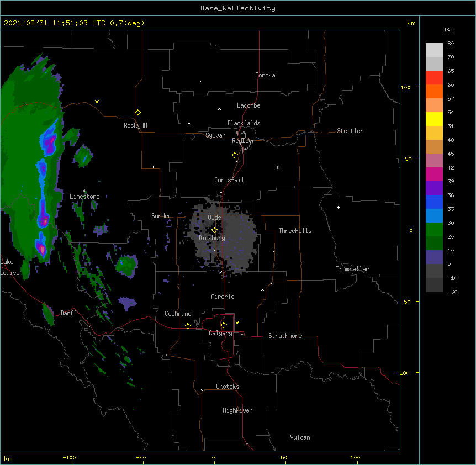
Task: Select the Limestone label
Action: 84,197
